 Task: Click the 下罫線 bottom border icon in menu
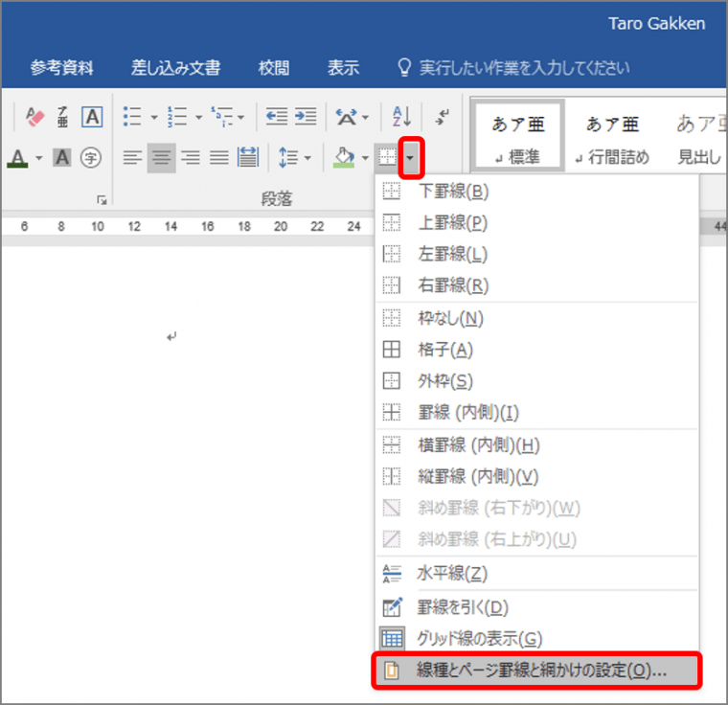click(x=392, y=191)
